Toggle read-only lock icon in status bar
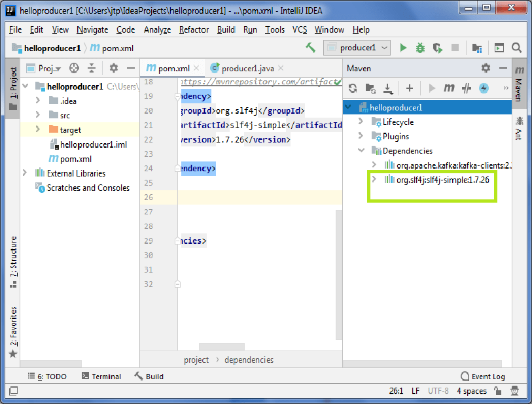Image resolution: width=532 pixels, height=404 pixels. click(x=498, y=391)
